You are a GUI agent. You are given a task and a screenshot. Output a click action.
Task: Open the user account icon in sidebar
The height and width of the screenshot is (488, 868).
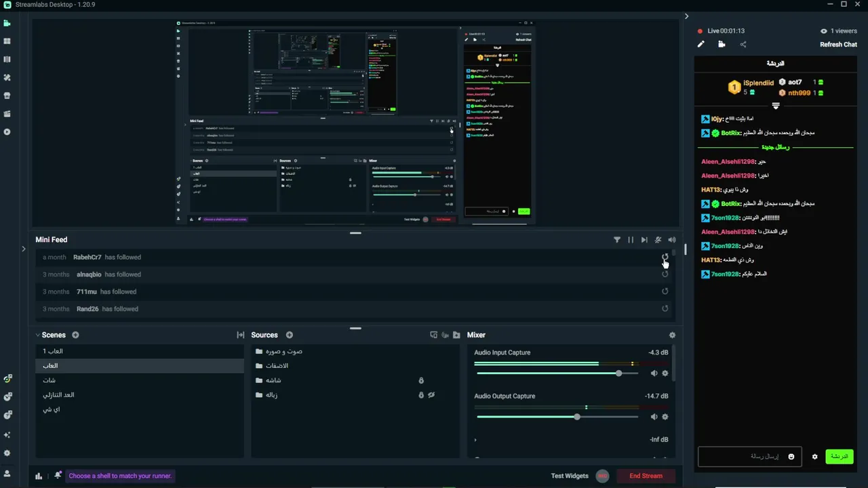[x=7, y=473]
